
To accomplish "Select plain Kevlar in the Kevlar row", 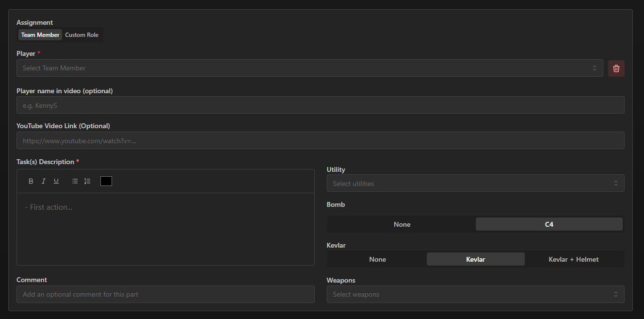I will 475,259.
